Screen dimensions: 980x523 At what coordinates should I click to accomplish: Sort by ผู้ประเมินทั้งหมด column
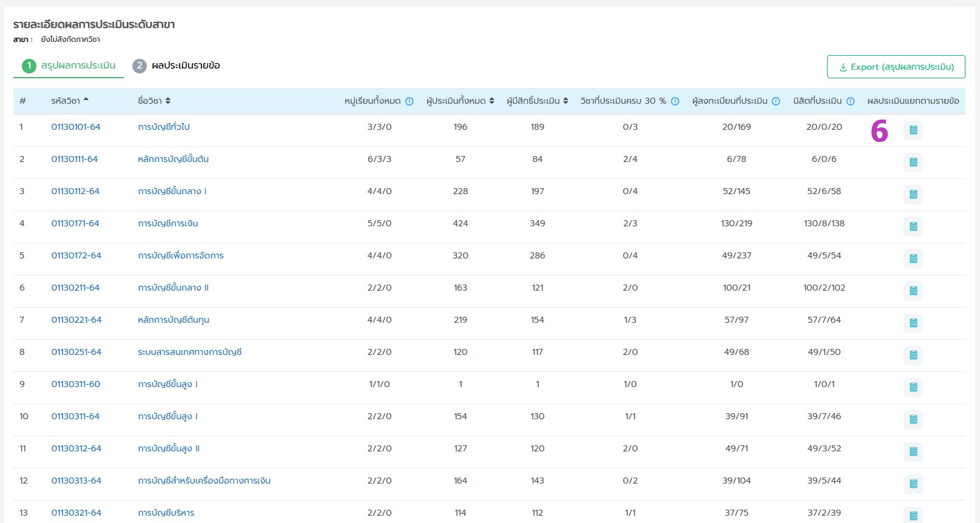click(492, 101)
